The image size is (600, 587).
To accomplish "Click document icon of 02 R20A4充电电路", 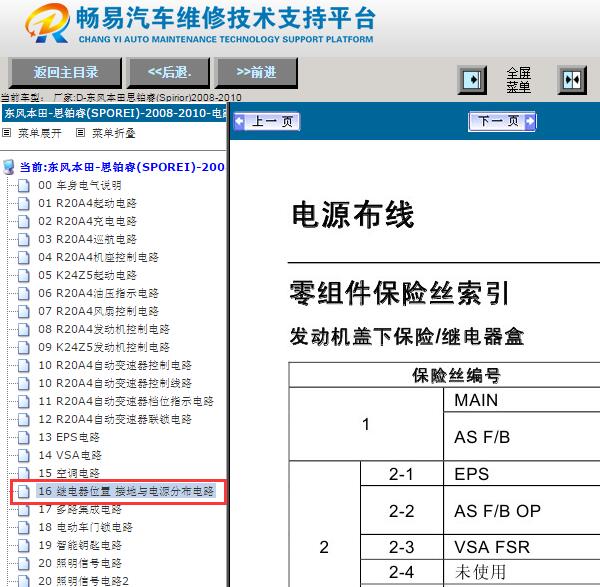I will 24,222.
